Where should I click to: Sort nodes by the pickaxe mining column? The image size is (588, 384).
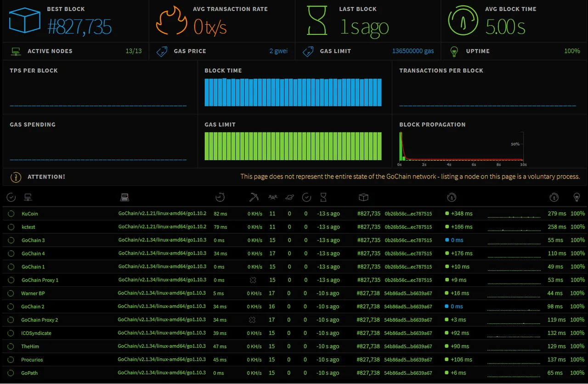253,197
